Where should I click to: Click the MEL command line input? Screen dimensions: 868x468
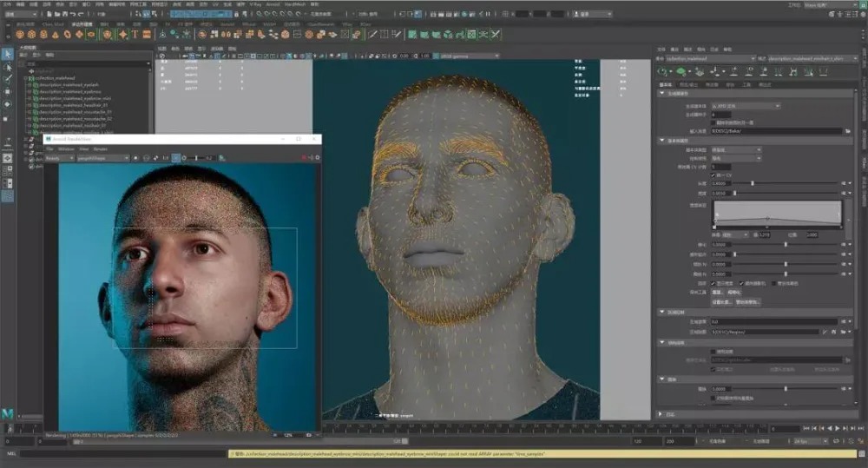(x=124, y=453)
